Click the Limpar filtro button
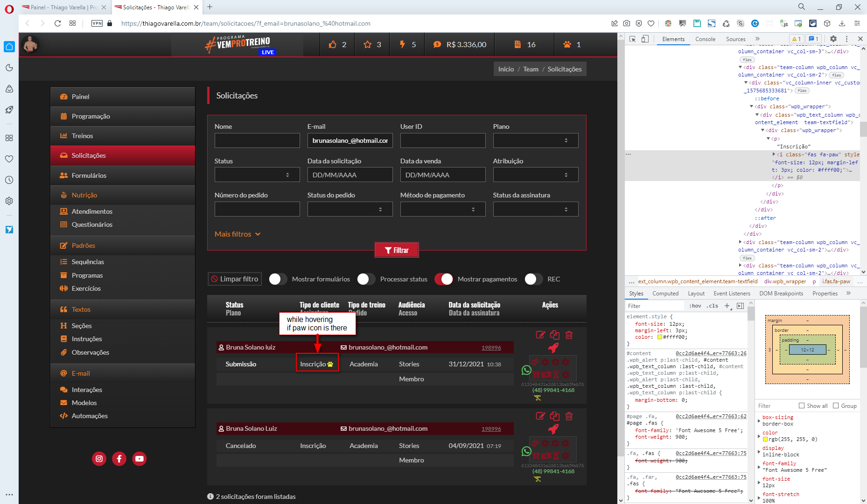 [234, 279]
